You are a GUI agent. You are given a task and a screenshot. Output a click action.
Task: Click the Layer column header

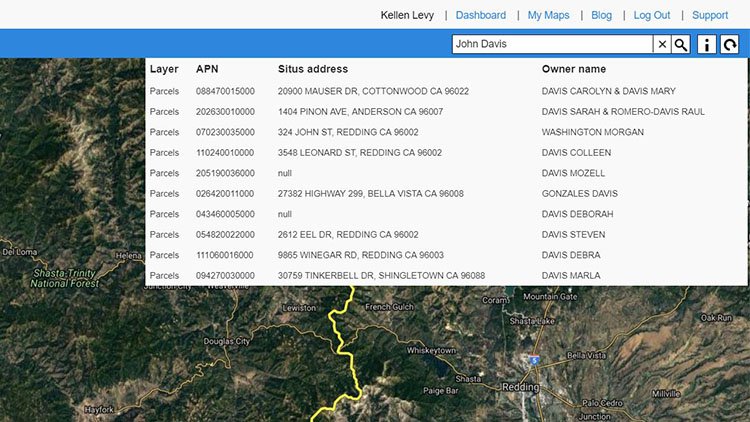pos(164,69)
